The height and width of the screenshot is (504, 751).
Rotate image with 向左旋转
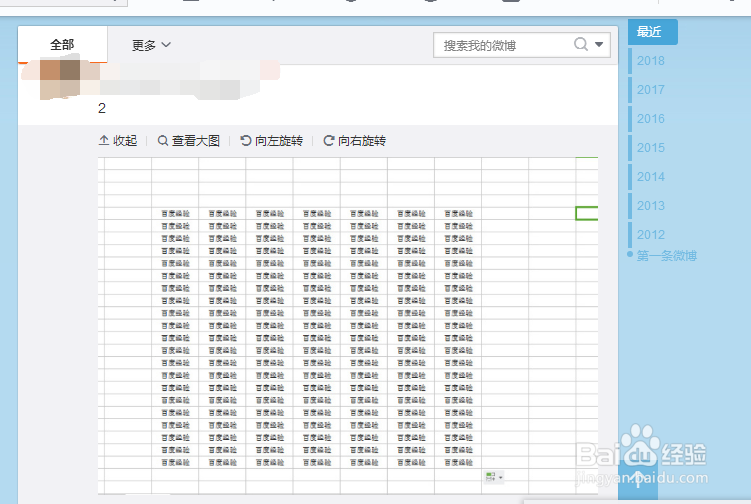coord(272,140)
